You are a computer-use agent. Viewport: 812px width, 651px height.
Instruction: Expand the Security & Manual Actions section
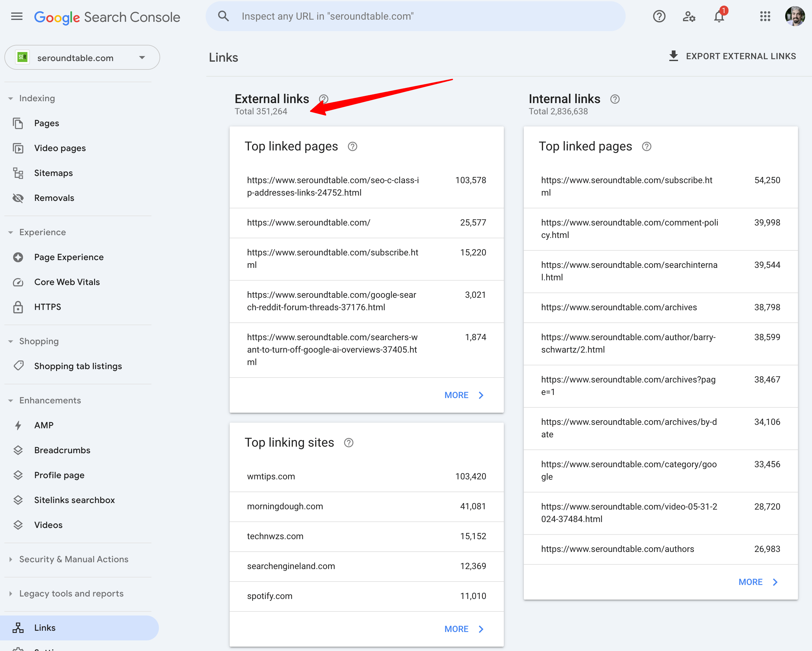74,559
